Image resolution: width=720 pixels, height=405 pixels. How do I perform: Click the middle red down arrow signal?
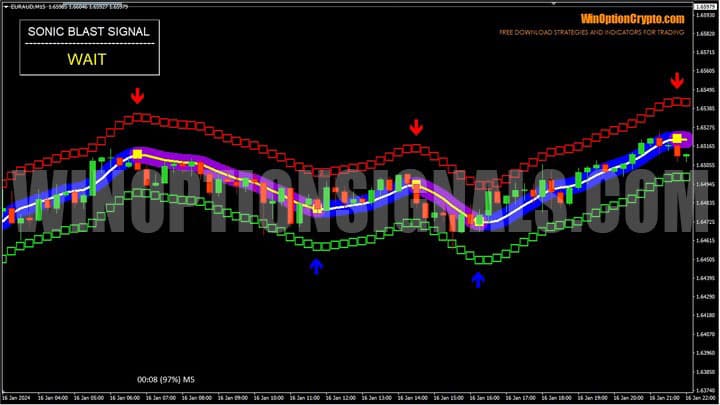[x=416, y=127]
